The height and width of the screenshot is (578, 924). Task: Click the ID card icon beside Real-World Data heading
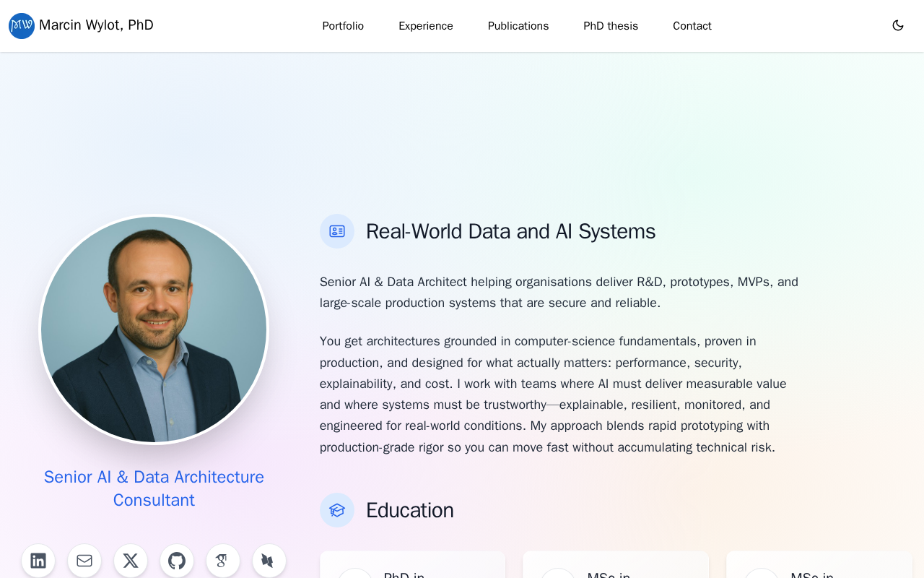click(337, 231)
